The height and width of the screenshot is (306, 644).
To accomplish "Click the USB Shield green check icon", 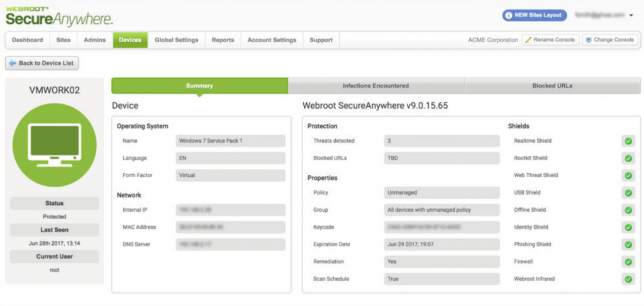I will click(628, 193).
